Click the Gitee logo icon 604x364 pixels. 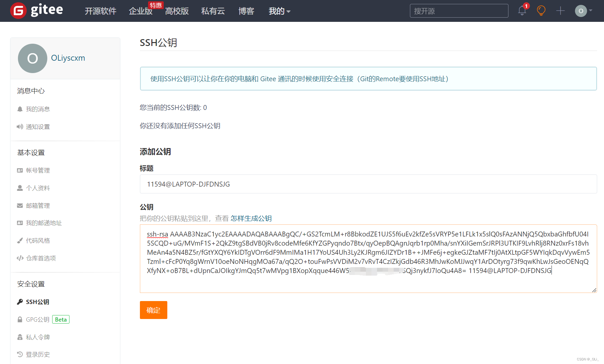click(x=18, y=11)
